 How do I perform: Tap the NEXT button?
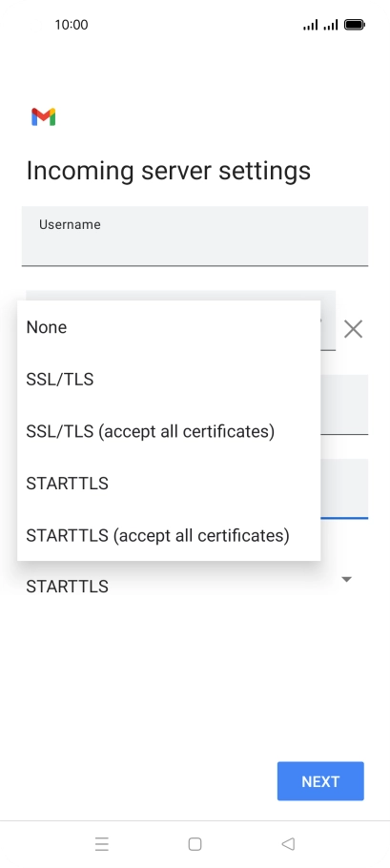tap(320, 781)
